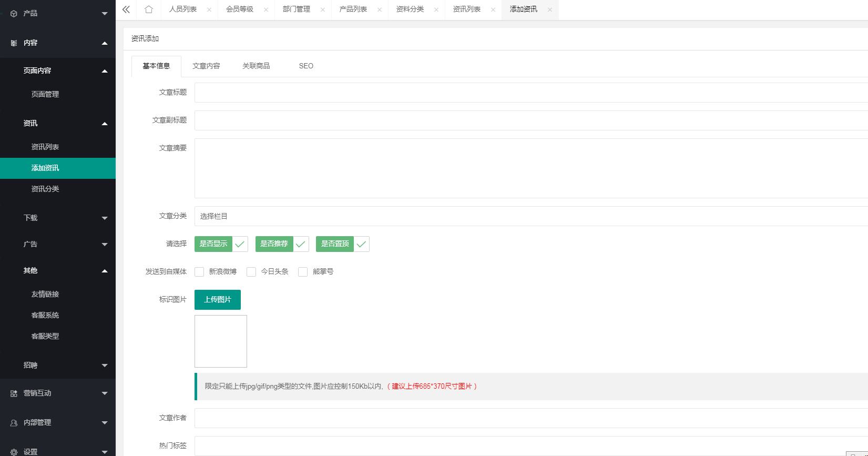Open 资讯列表 in the sidebar

[x=45, y=147]
